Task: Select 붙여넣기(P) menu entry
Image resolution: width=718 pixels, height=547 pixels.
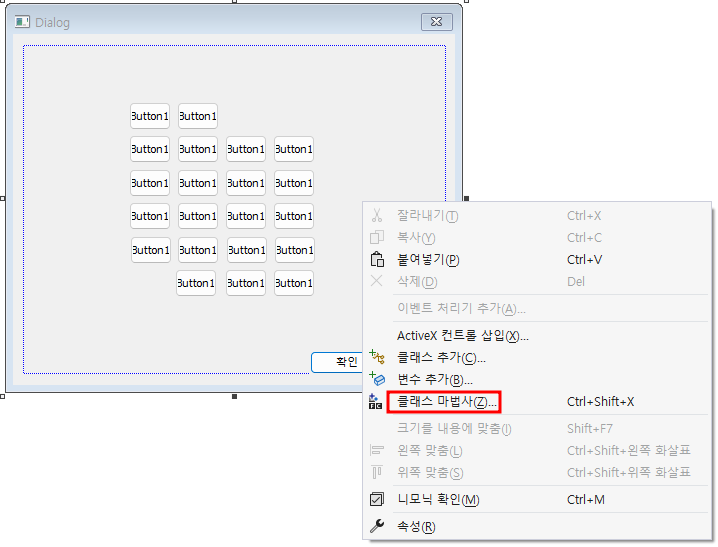Action: [x=428, y=260]
